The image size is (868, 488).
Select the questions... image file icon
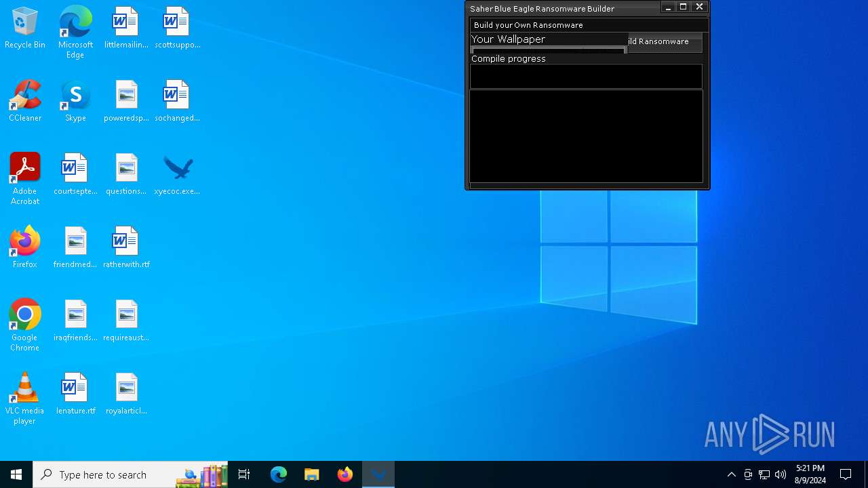click(126, 174)
